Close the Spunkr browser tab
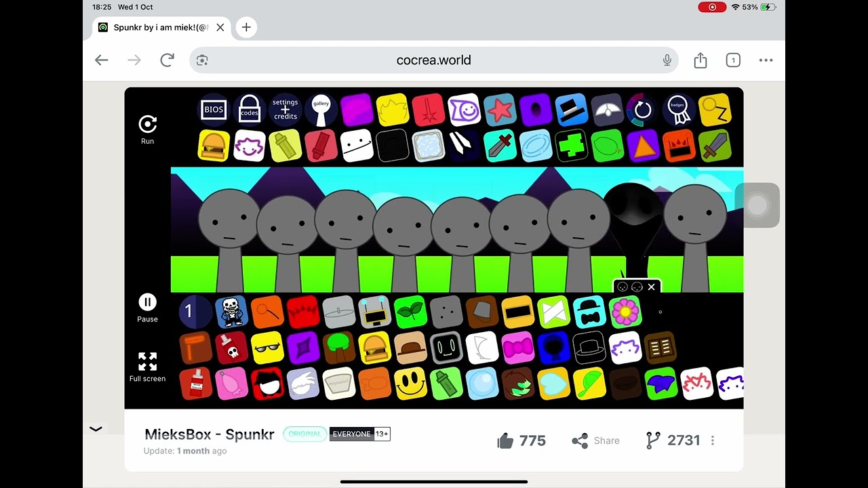868x488 pixels. [220, 27]
